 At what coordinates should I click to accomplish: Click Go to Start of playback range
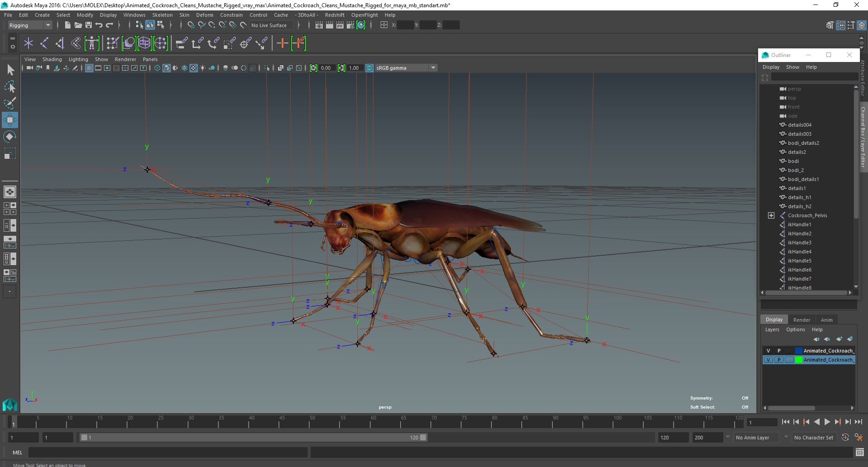[x=786, y=422]
